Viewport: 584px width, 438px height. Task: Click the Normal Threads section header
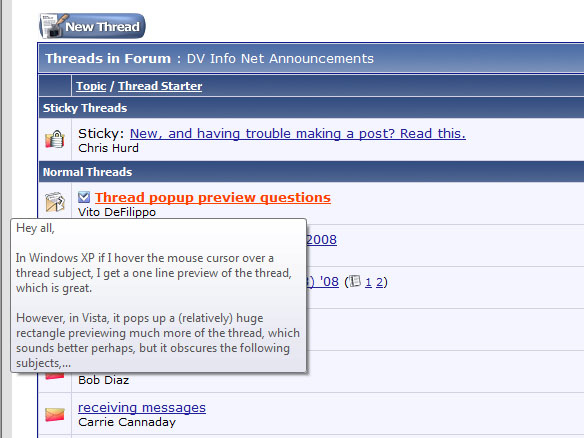pyautogui.click(x=311, y=172)
